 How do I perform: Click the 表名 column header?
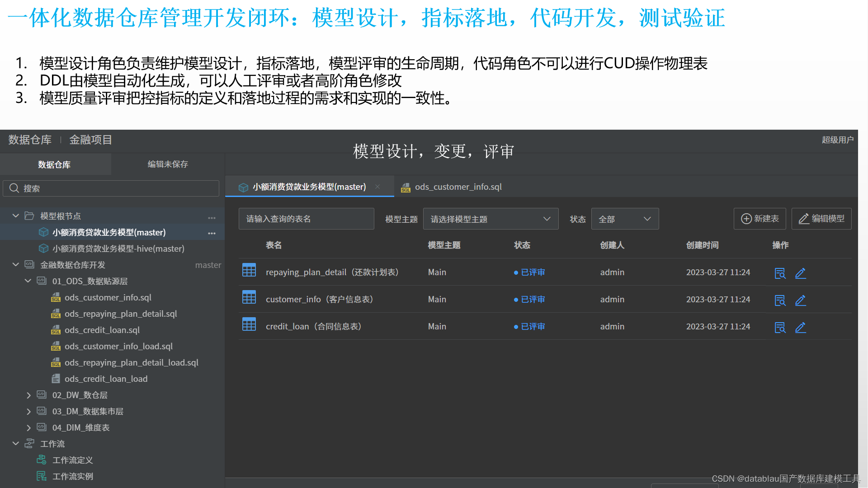click(x=274, y=245)
